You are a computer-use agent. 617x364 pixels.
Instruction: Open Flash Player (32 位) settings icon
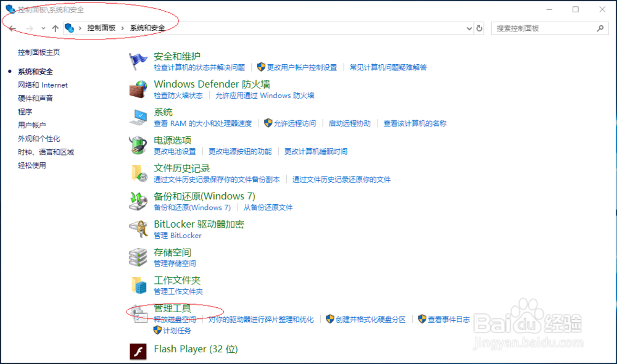139,349
